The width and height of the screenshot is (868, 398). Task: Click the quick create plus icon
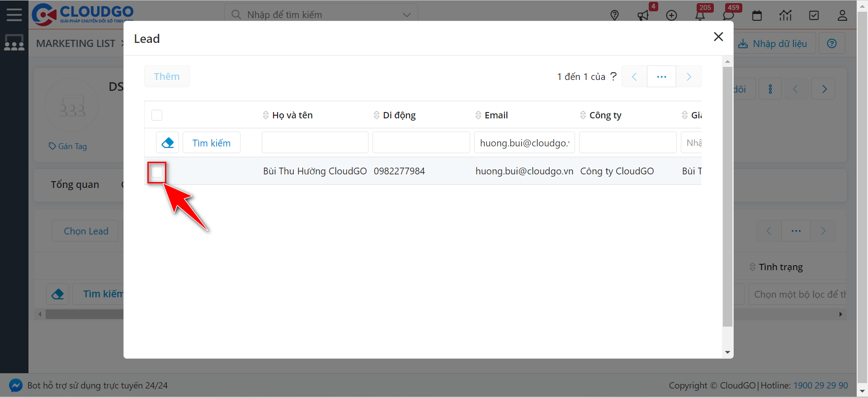pos(671,15)
